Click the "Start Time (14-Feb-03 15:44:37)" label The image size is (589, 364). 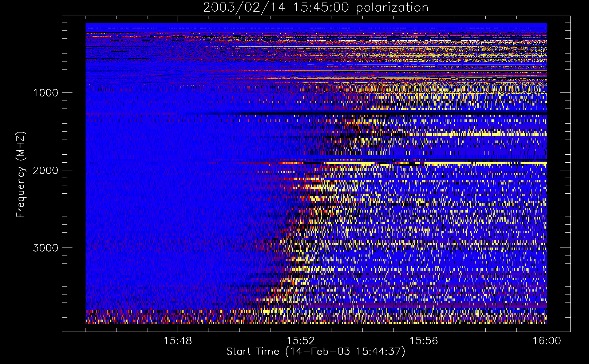[316, 352]
